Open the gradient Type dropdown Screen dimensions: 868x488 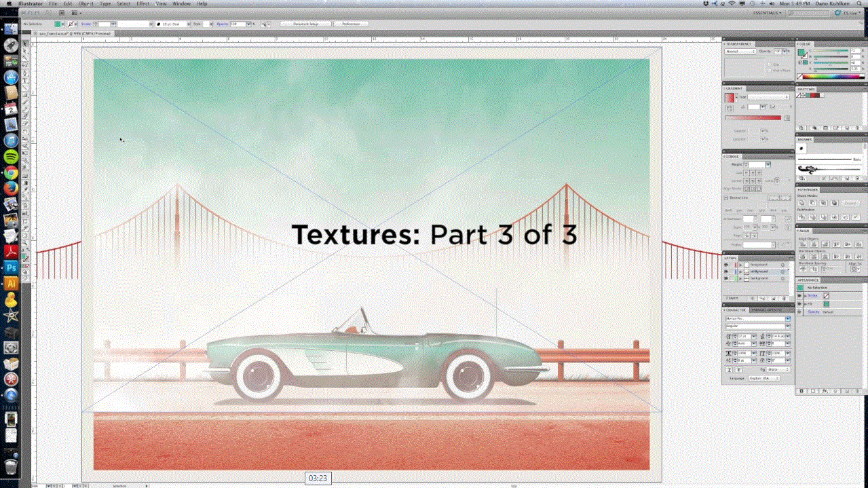point(768,96)
